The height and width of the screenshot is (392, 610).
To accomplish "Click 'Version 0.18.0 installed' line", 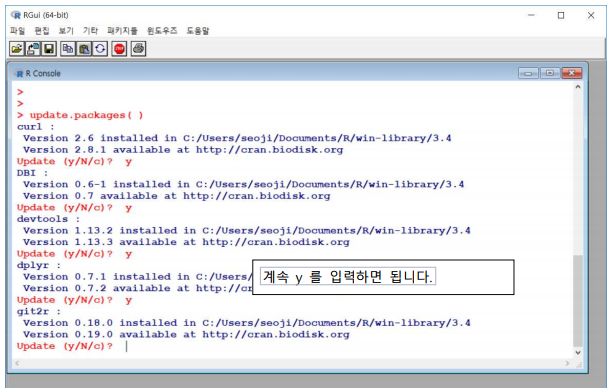I will point(247,323).
